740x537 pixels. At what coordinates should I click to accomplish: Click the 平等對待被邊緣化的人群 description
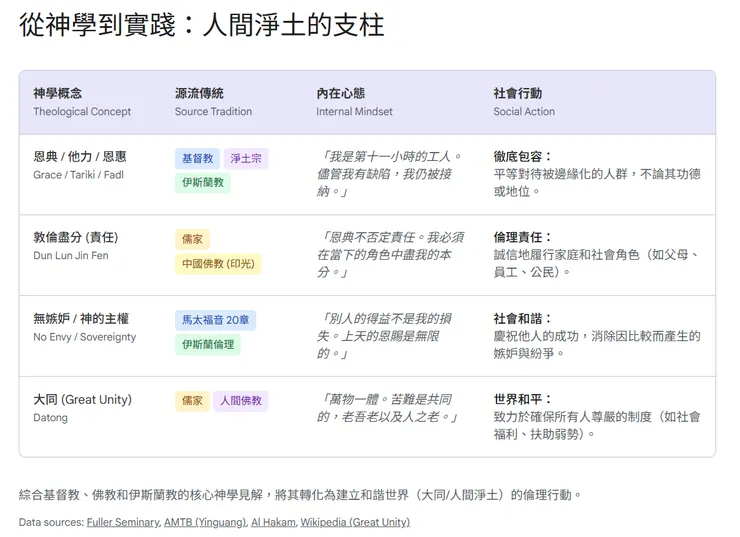(x=597, y=183)
